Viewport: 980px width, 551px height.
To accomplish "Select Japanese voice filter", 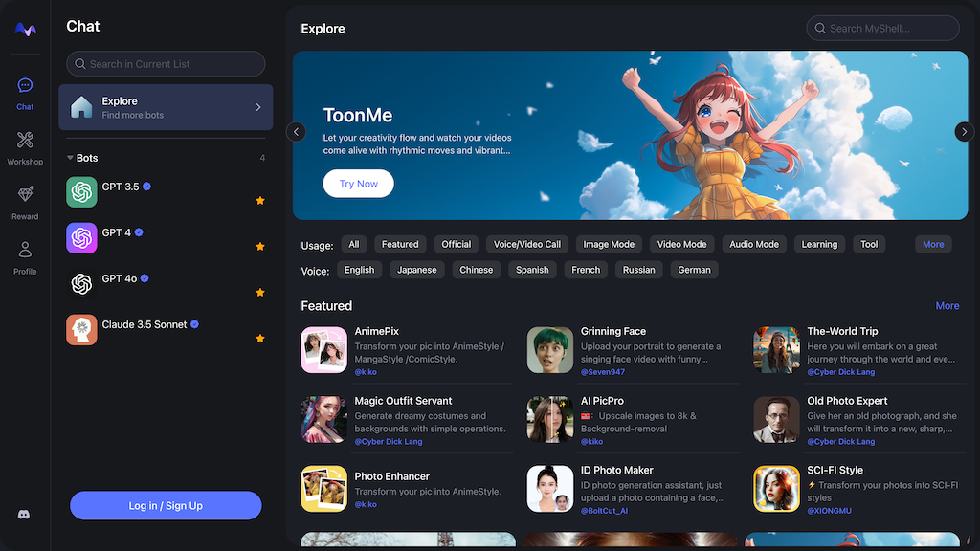I will click(416, 270).
